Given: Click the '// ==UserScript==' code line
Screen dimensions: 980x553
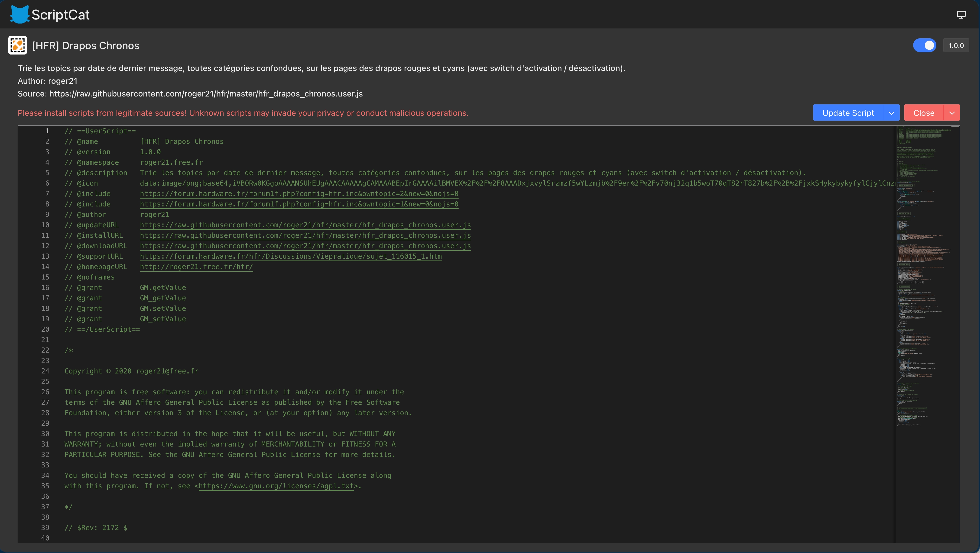Looking at the screenshot, I should pos(100,131).
